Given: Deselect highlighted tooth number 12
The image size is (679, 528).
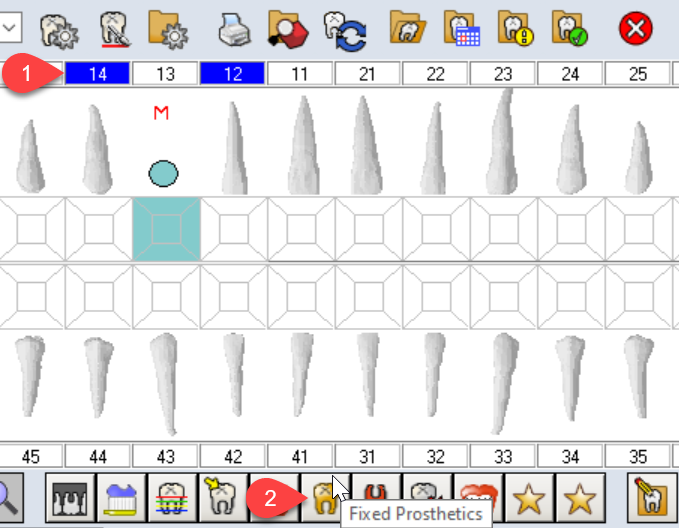Looking at the screenshot, I should 233,74.
